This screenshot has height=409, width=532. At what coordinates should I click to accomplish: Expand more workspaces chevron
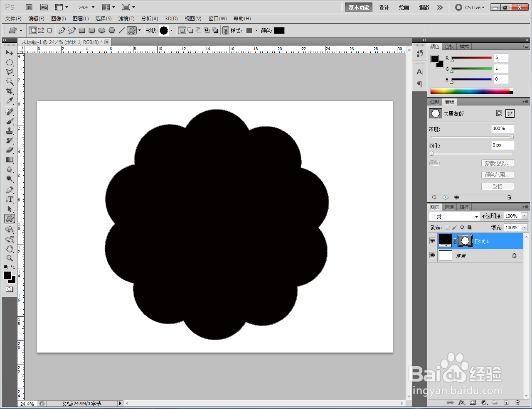pos(440,7)
